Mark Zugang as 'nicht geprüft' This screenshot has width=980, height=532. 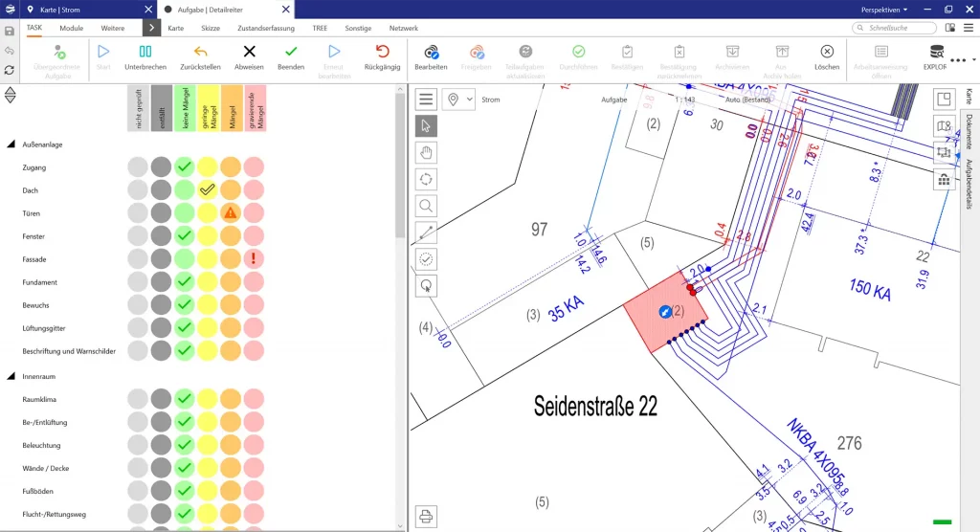[139, 167]
